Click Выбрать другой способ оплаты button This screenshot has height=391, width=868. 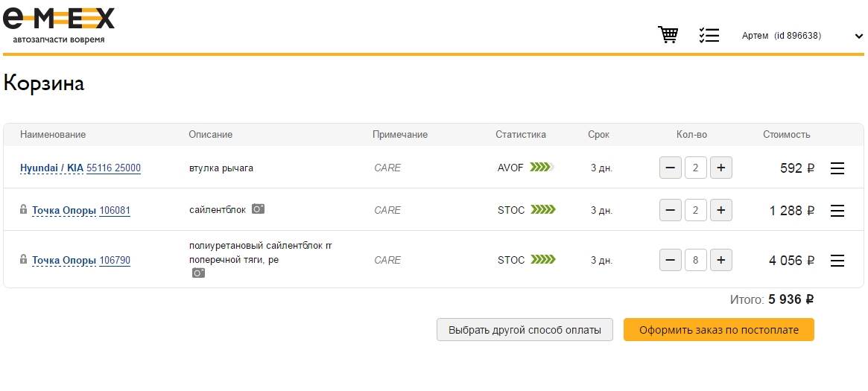pos(524,330)
